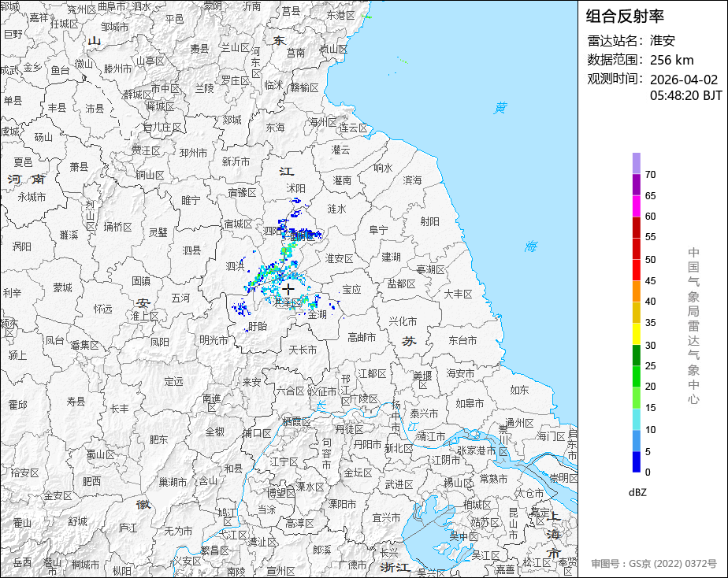The image size is (728, 578).
Task: Click the radar center cross marker
Action: coord(288,289)
